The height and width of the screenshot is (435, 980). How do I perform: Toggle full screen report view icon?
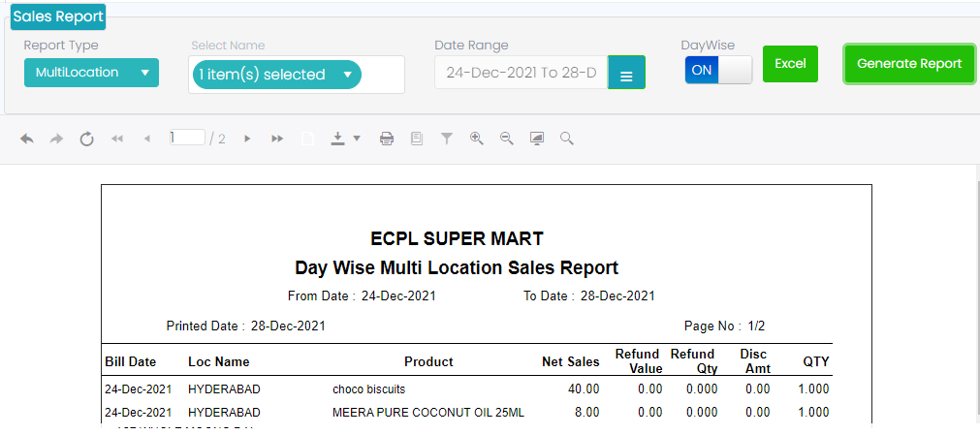coord(537,139)
